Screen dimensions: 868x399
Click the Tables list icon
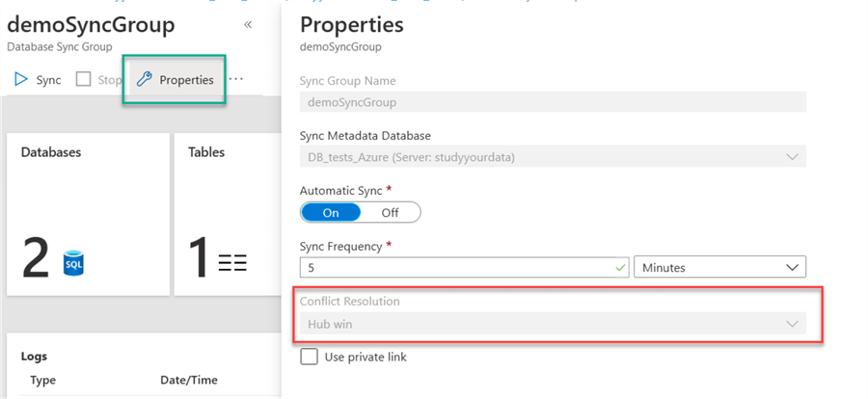232,263
